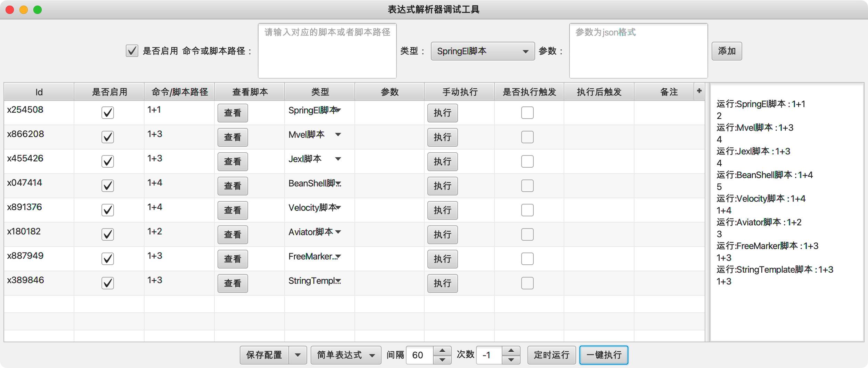868x368 pixels.
Task: Click 查看 for row x866208
Action: [232, 137]
